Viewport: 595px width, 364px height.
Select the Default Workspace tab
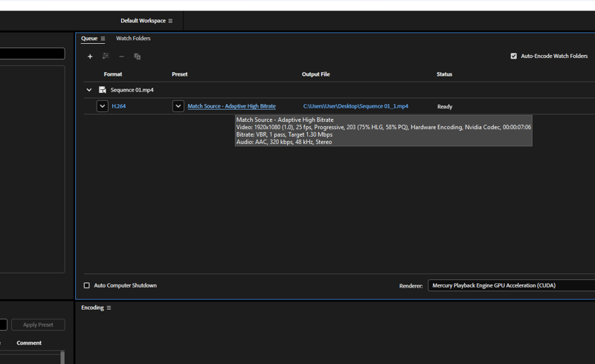143,21
